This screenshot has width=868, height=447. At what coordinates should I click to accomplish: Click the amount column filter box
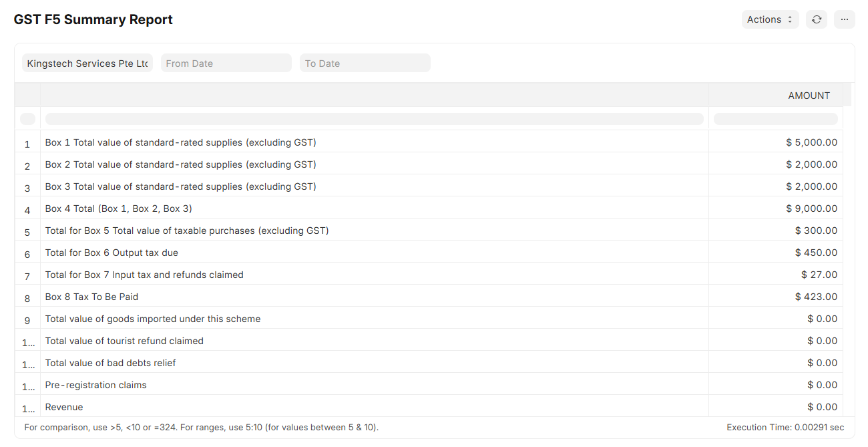point(775,119)
